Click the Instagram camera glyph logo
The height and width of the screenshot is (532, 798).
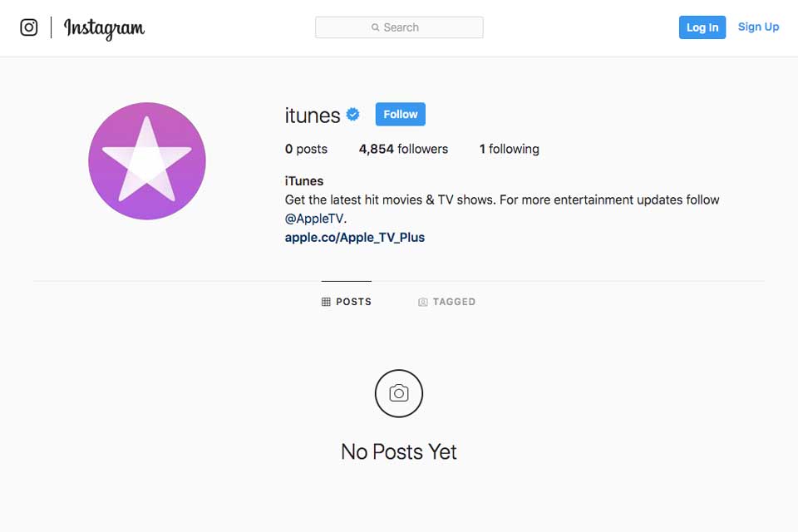(29, 27)
